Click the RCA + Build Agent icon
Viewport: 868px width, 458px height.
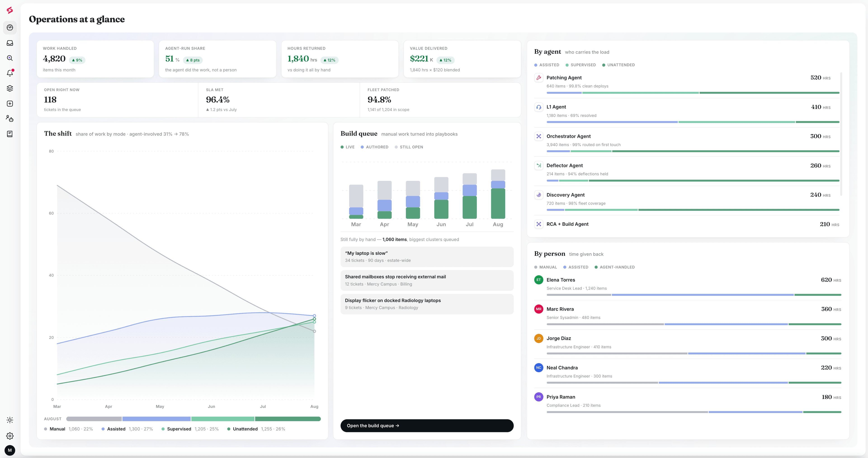[x=539, y=224]
